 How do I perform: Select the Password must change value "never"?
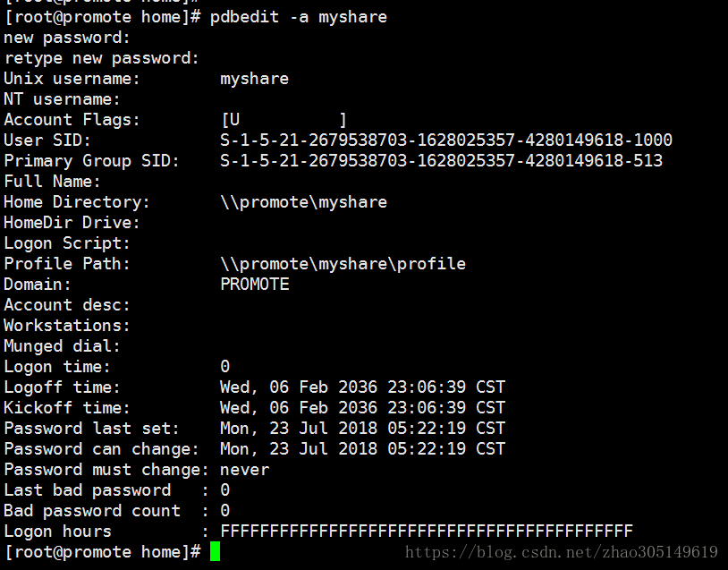coord(245,470)
